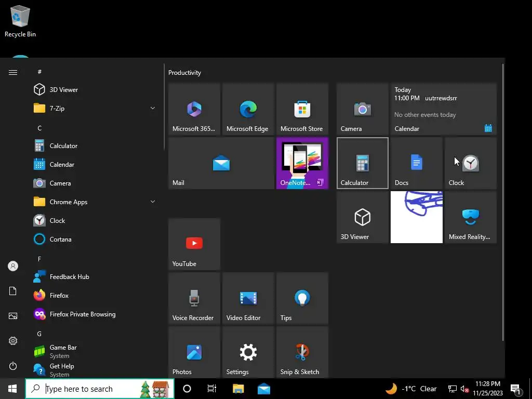Open the Calculator tile
Viewport: 532px width, 399px height.
click(362, 163)
